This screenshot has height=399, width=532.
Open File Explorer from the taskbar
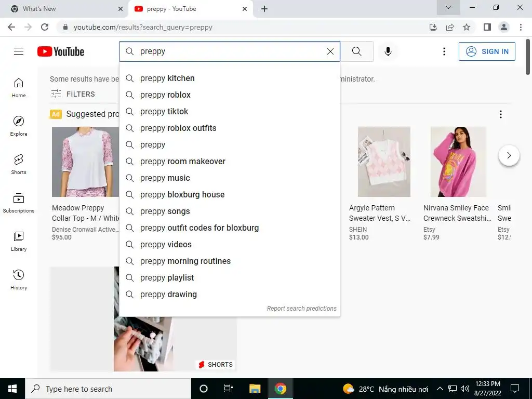[255, 389]
